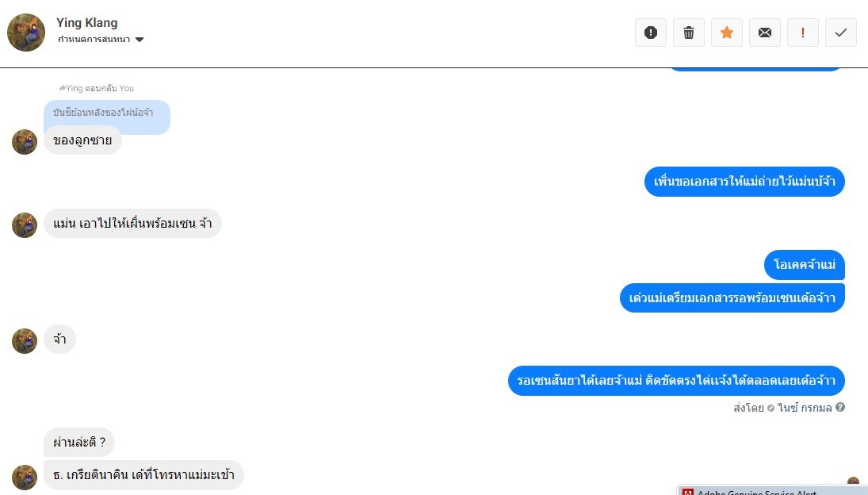Click the verified check icon after ส่งโดย

[770, 408]
